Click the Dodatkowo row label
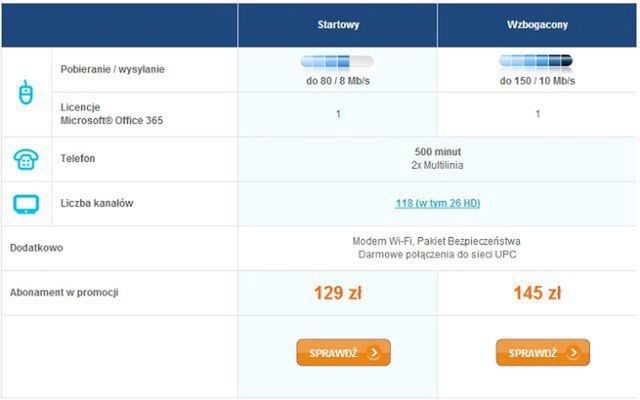Screen dimensions: 640x400 36,248
